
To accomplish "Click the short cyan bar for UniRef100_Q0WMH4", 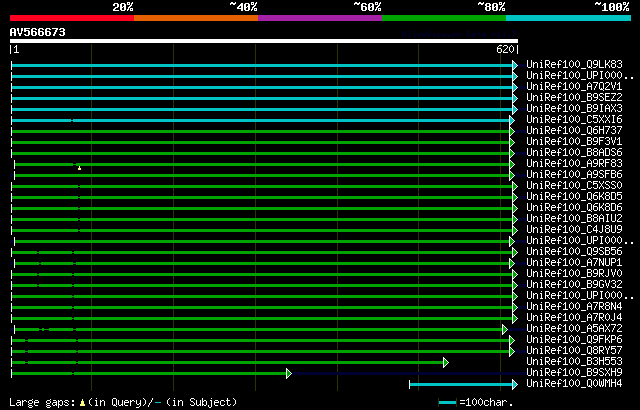I will 460,383.
